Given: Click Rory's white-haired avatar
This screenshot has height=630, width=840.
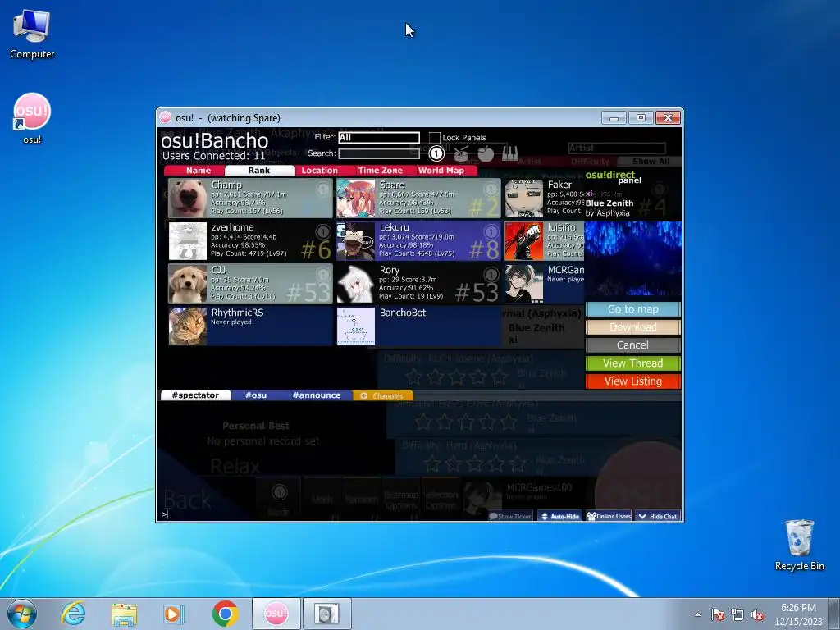Looking at the screenshot, I should click(x=356, y=283).
